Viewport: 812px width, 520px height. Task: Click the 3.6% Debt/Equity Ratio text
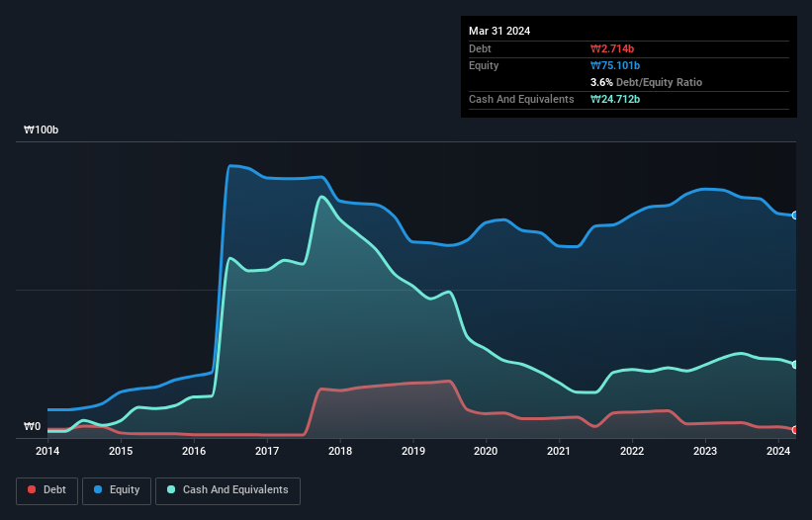click(646, 82)
